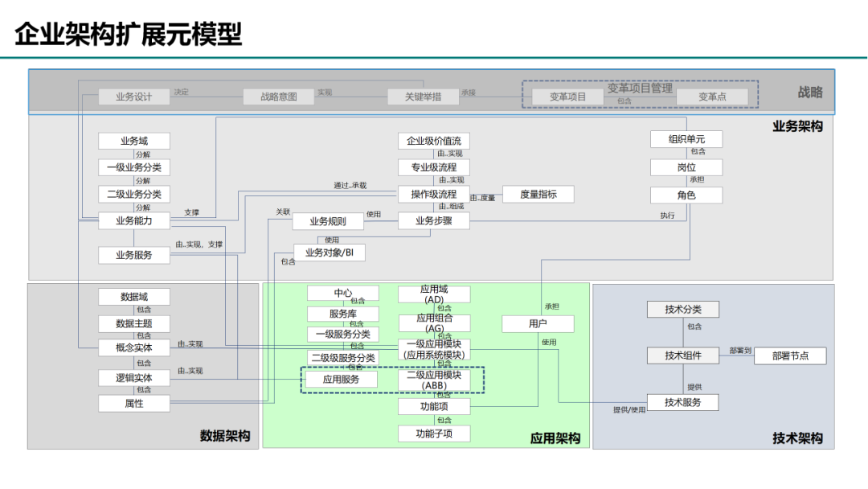The width and height of the screenshot is (868, 489).
Task: Select the 业务步骤 box
Action: (x=434, y=220)
